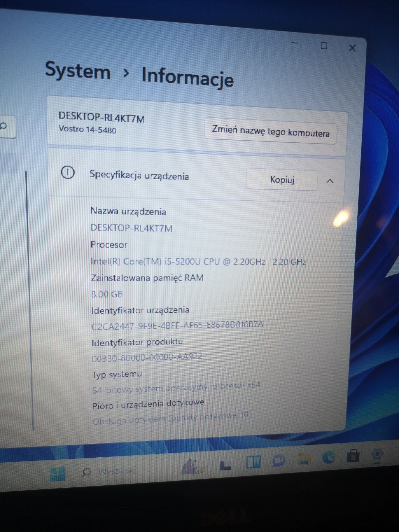Click product ID '00330-80000-00000-AA922'

coord(147,358)
